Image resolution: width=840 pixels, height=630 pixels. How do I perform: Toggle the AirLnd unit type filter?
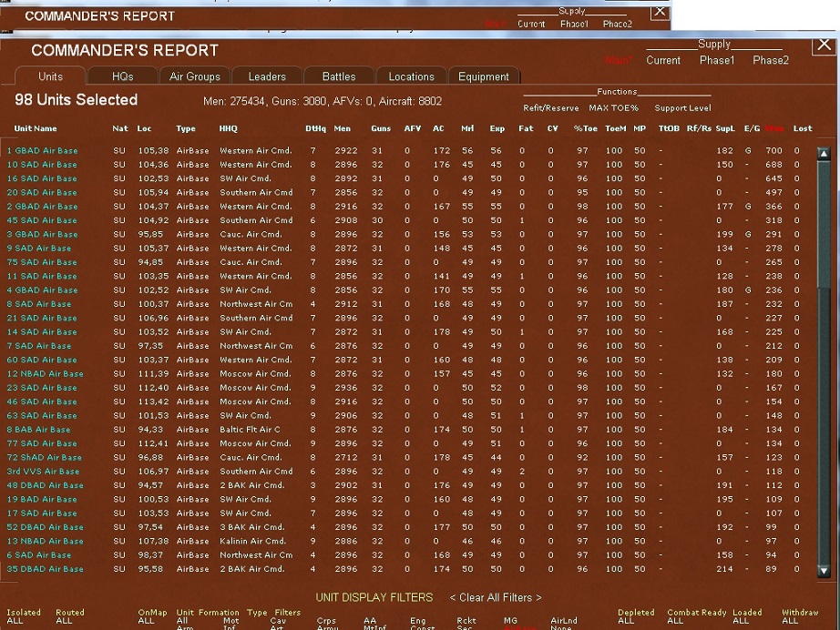click(x=564, y=621)
